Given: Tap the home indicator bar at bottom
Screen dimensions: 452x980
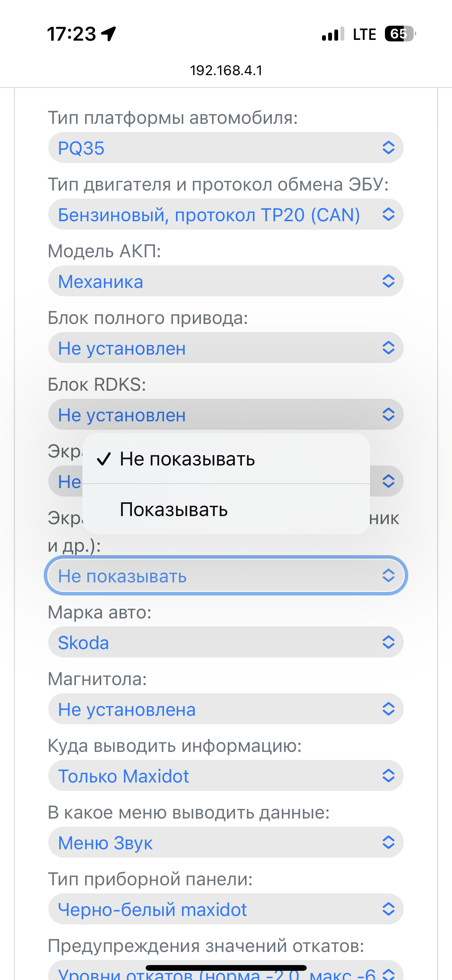Looking at the screenshot, I should (226, 968).
